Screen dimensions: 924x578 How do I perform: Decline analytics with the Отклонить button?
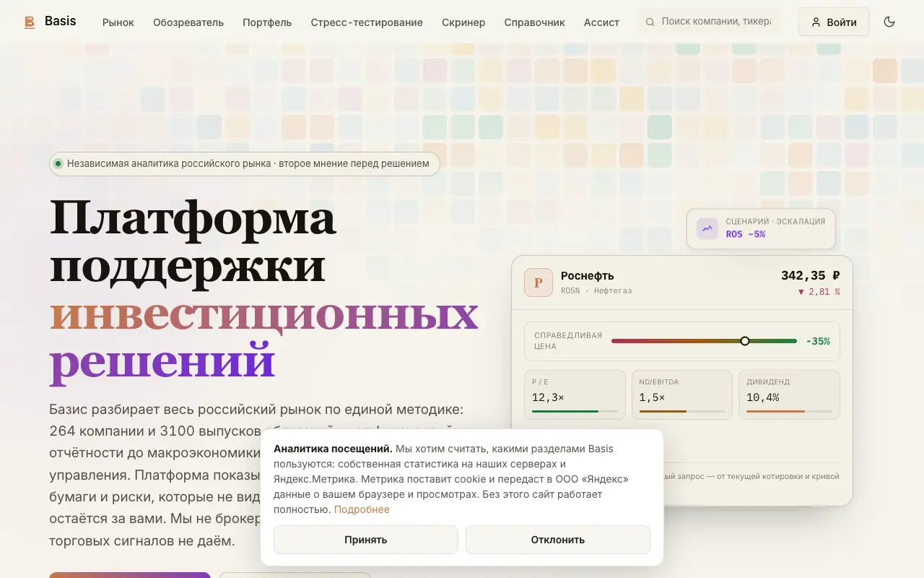(558, 540)
